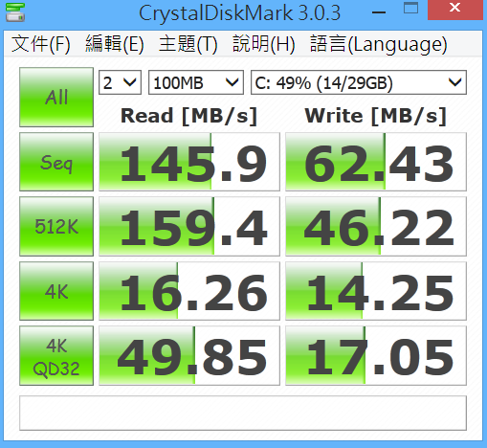This screenshot has width=487, height=448.
Task: Expand the C: drive selection dropdown
Action: pyautogui.click(x=359, y=82)
